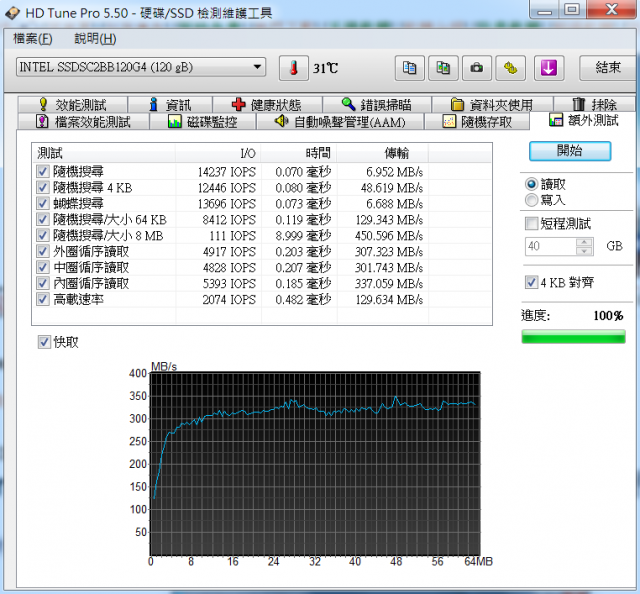The height and width of the screenshot is (594, 640).
Task: Open the 抹除 erase tab
Action: point(594,105)
